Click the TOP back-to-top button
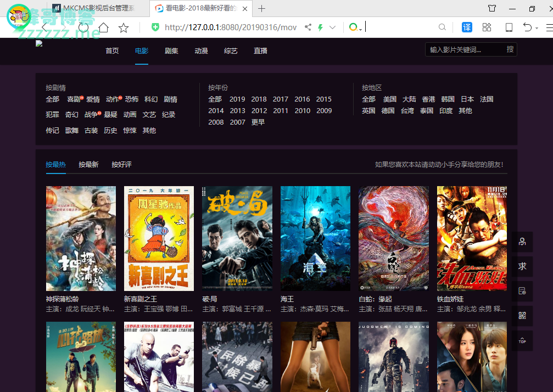 (x=522, y=341)
